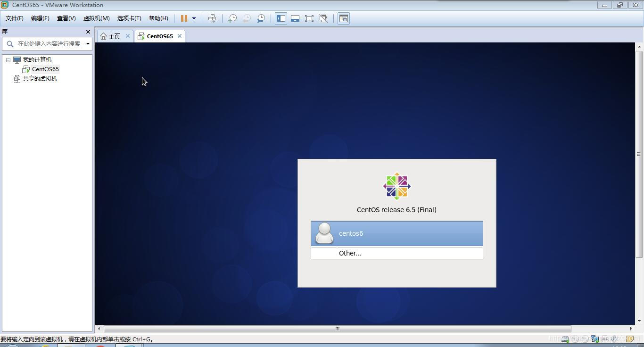The image size is (644, 347).
Task: Click the vertical scrollbar down arrow
Action: tap(639, 321)
